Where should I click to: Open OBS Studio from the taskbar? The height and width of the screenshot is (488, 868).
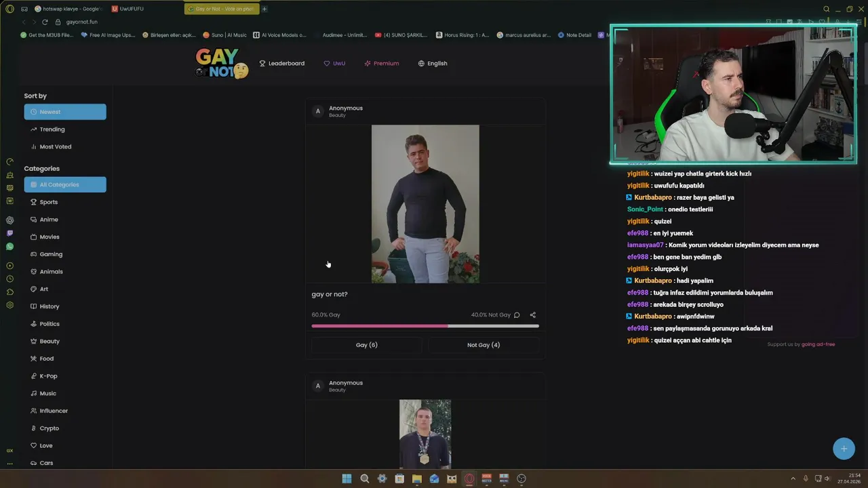521,479
